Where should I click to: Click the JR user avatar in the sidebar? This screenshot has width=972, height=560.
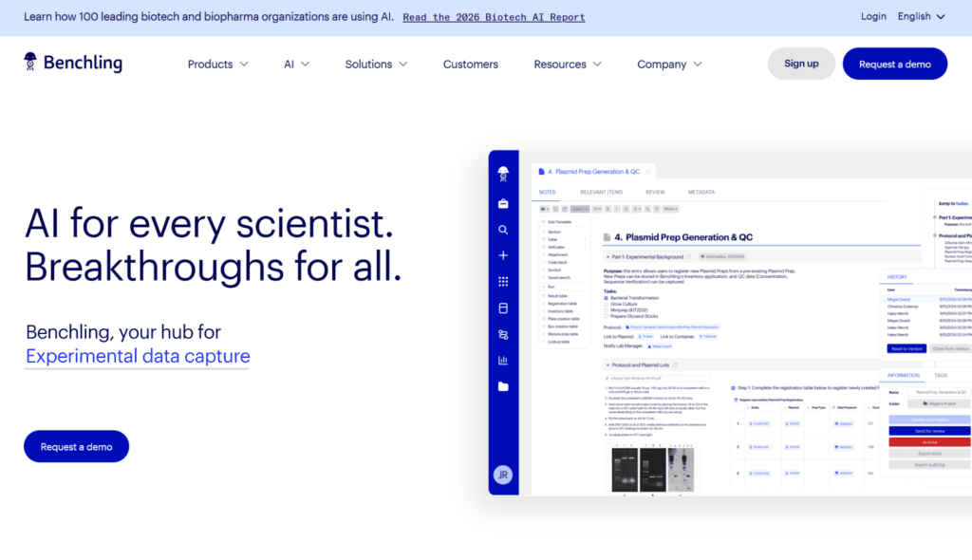(x=503, y=475)
